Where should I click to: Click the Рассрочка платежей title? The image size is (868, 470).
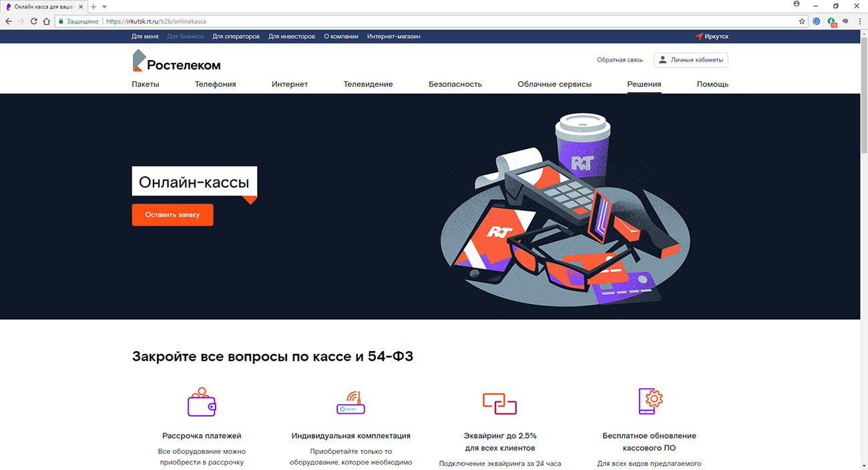pos(202,436)
